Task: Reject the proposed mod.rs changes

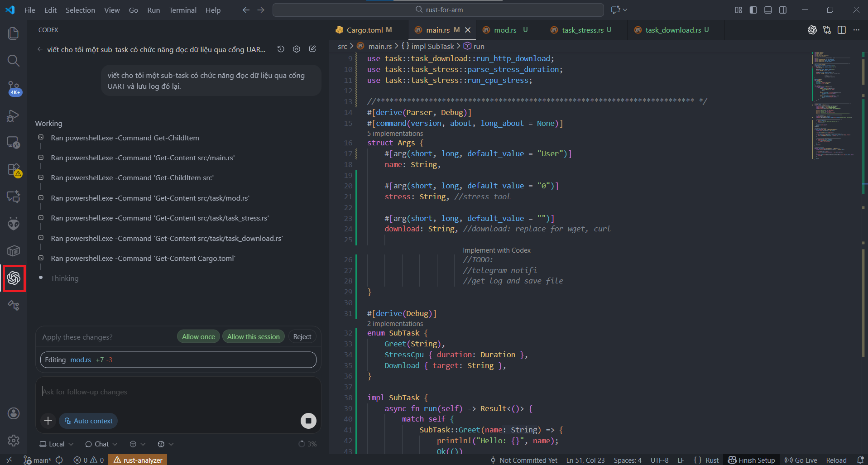Action: click(x=302, y=337)
